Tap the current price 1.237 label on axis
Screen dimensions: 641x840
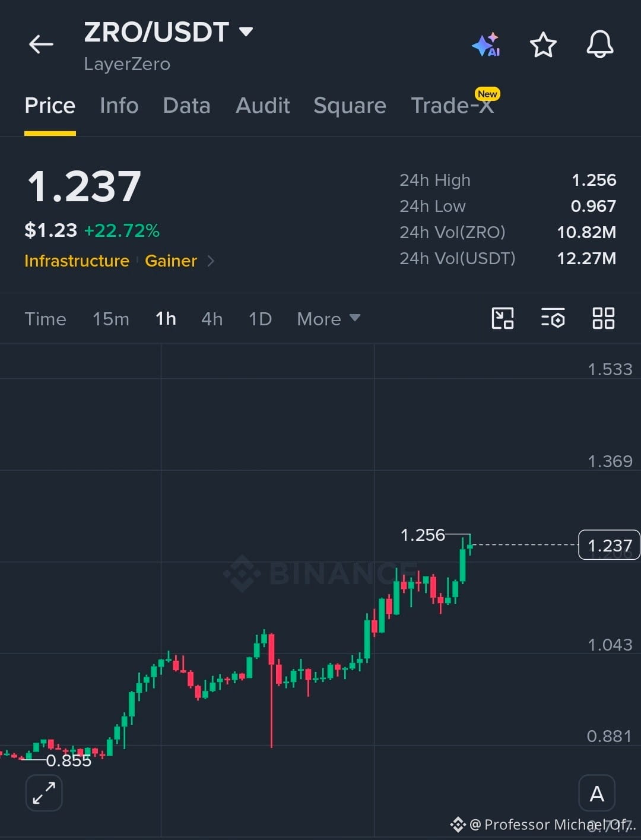(609, 545)
